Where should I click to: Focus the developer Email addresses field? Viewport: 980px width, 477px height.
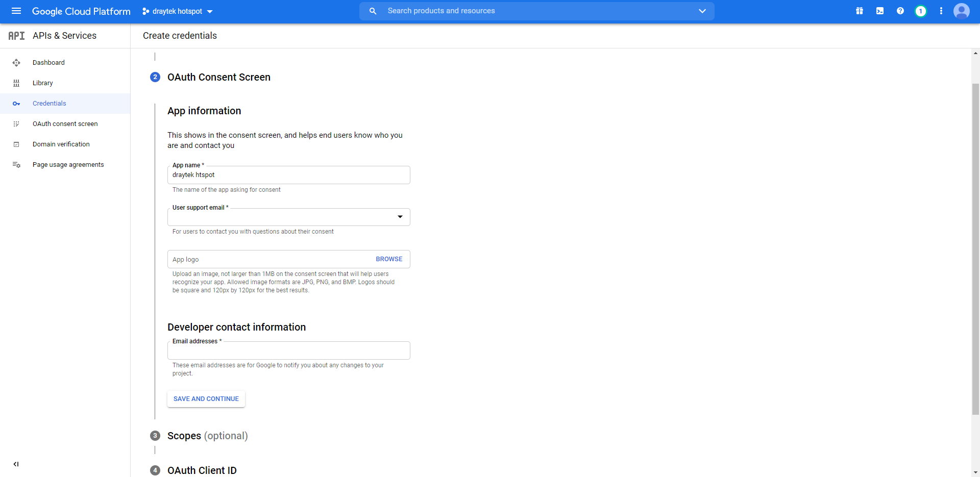point(289,350)
